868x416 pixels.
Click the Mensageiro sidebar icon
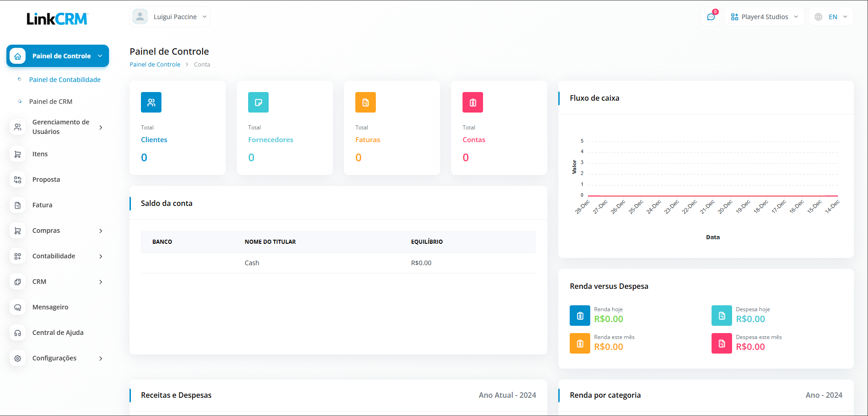click(18, 307)
